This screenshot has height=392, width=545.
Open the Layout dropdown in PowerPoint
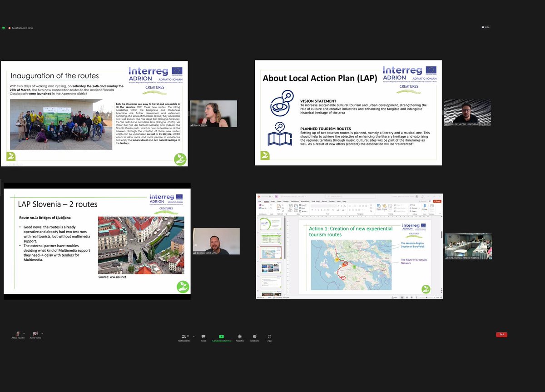tap(302, 205)
